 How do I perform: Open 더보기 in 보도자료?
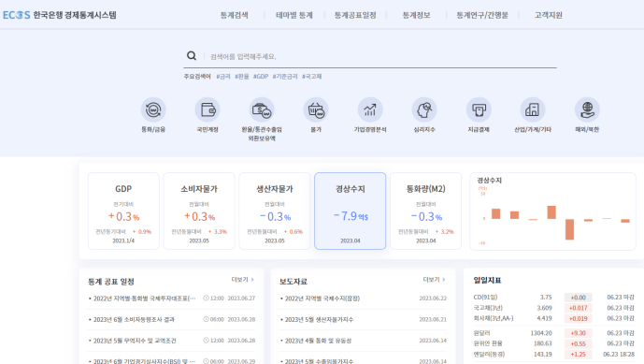tap(434, 280)
